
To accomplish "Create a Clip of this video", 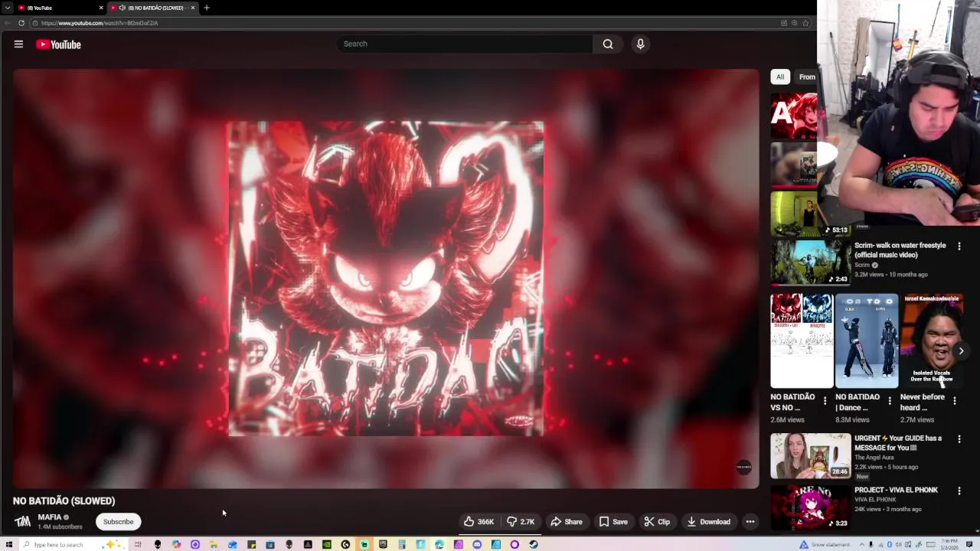I will 657,522.
